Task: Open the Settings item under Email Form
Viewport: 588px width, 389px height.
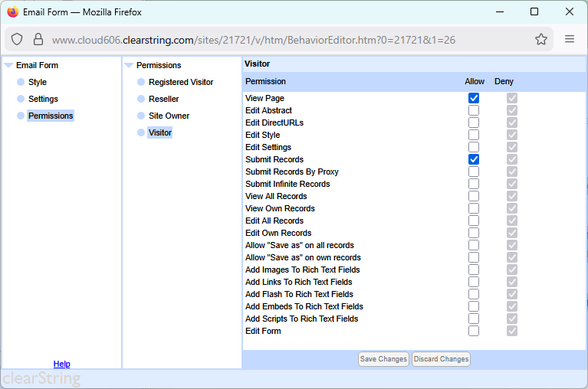Action: 43,99
